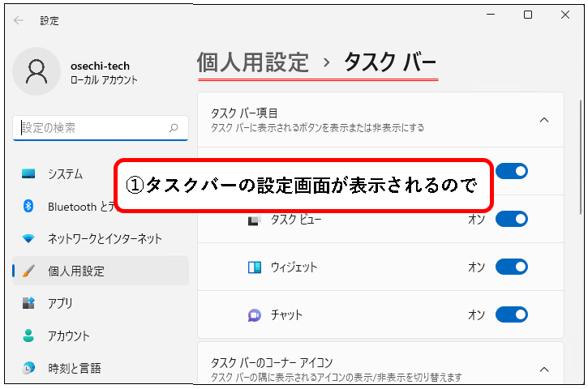Click the 時刻と言語 globe clock icon

28,368
